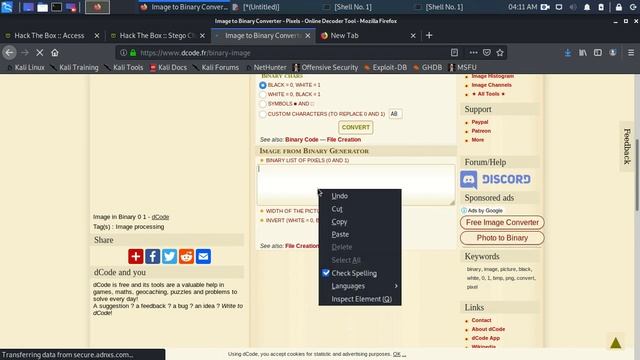
Task: Click the Save to Pocket icon
Action: pos(487,53)
